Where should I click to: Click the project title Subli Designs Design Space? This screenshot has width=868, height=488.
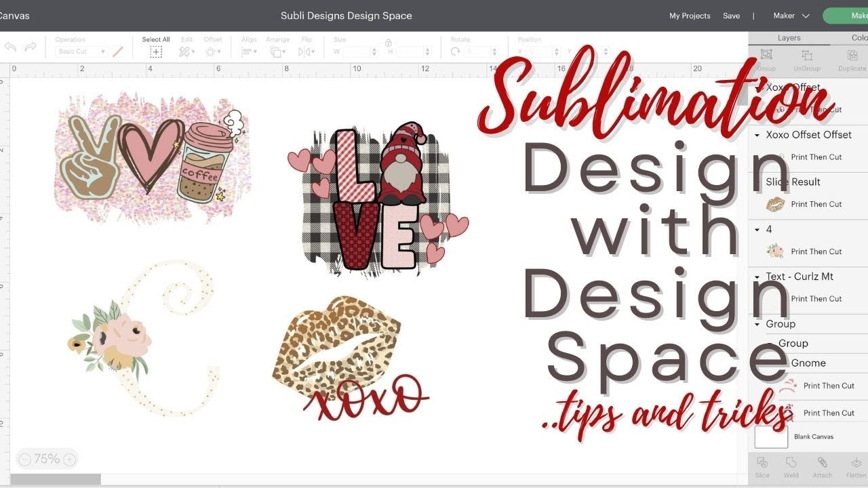pyautogui.click(x=346, y=16)
